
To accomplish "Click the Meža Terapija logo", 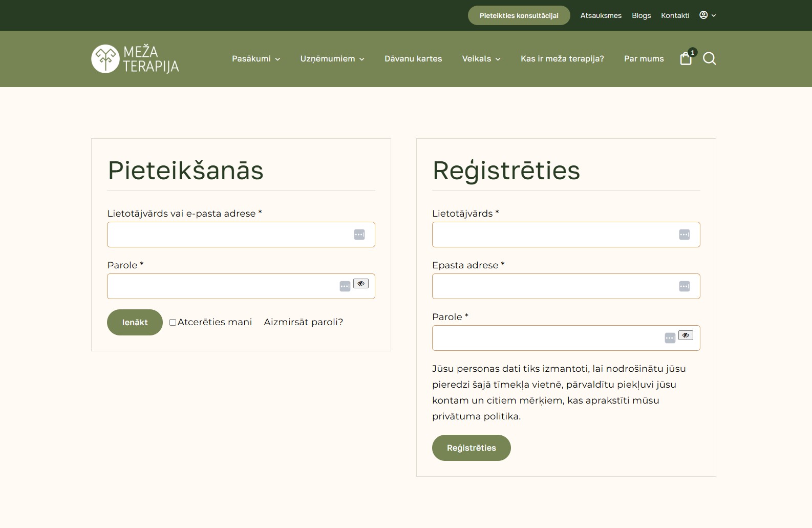I will [135, 59].
